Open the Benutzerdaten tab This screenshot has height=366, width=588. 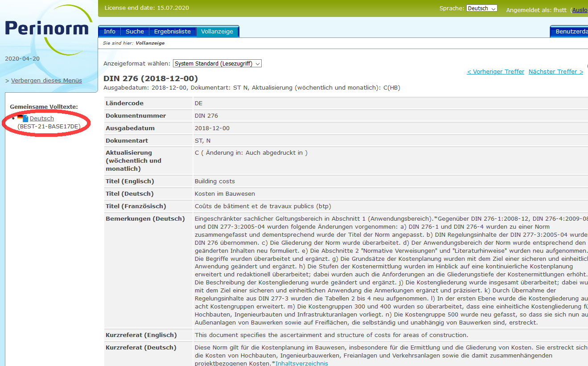click(x=571, y=32)
